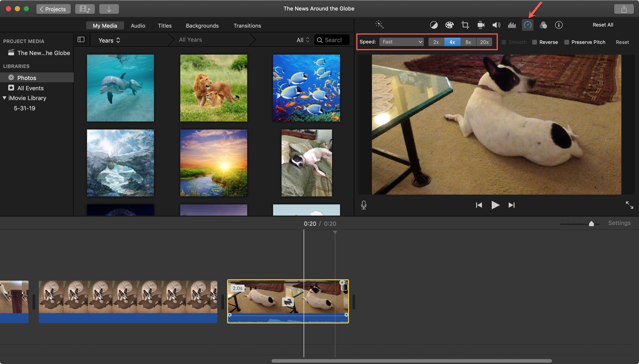Switch to the Titles tab

165,25
